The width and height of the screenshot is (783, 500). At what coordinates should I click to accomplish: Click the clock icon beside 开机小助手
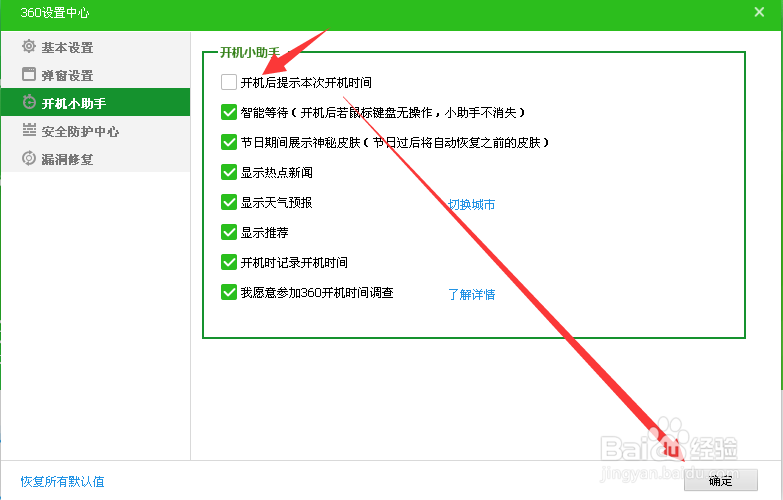pos(29,102)
